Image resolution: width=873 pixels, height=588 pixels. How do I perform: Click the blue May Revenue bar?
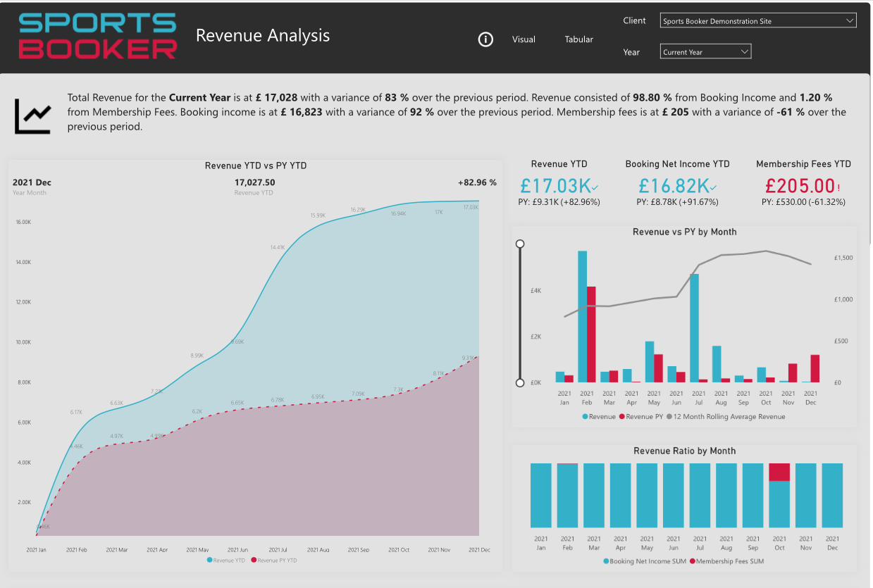point(650,362)
